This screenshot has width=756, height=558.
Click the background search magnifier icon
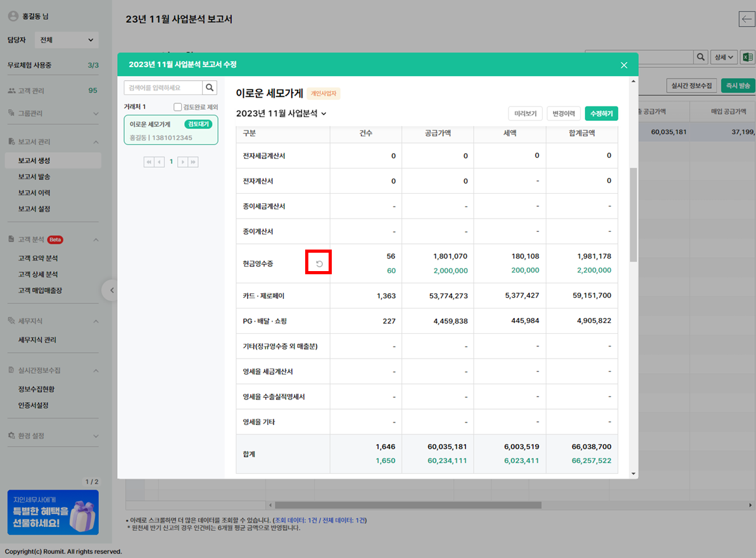[x=701, y=58]
